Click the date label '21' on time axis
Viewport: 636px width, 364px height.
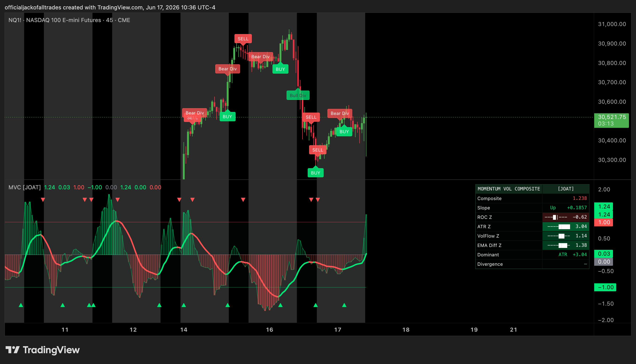pos(513,330)
